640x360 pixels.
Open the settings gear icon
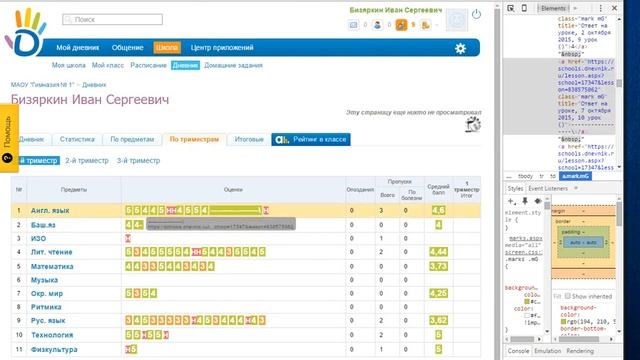(460, 48)
